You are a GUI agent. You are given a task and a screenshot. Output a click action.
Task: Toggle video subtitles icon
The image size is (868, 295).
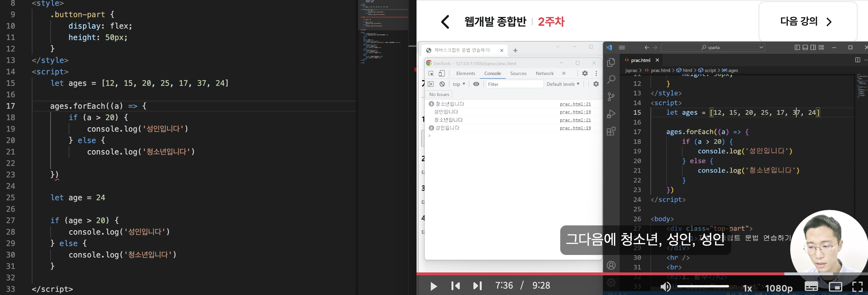[811, 287]
